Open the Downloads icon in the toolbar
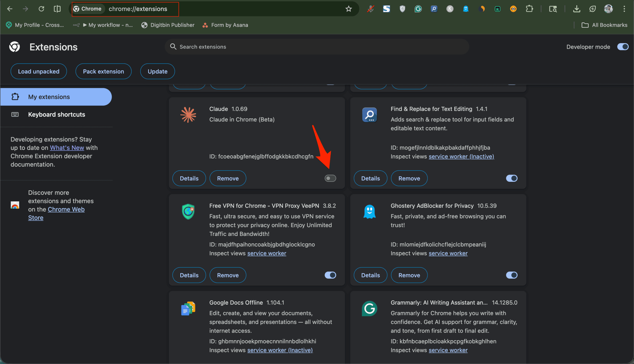Image resolution: width=634 pixels, height=364 pixels. (577, 9)
